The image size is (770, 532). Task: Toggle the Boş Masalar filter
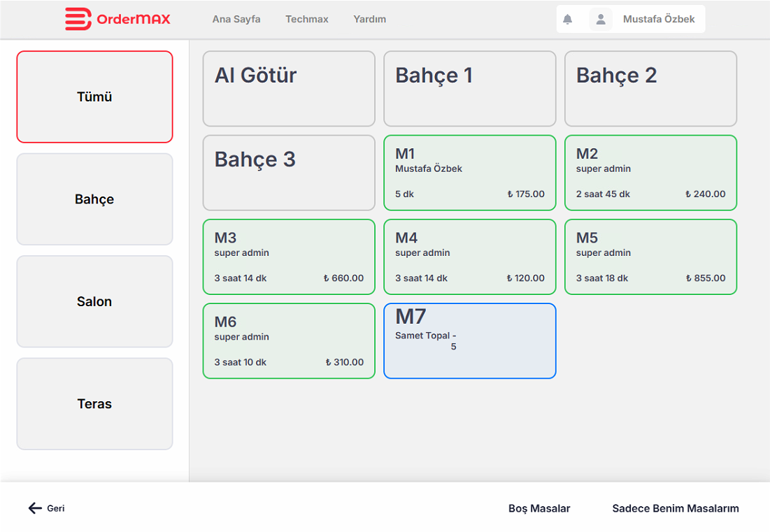[x=539, y=509]
